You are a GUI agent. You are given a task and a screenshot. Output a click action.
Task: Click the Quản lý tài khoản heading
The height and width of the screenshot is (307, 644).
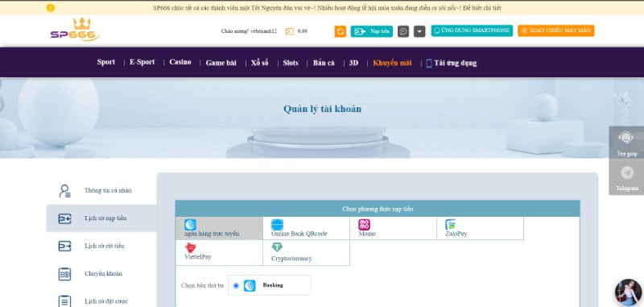click(323, 109)
